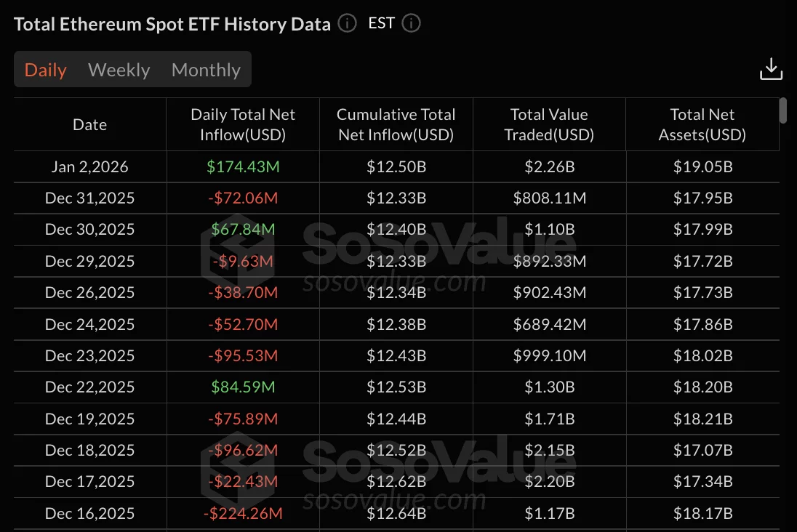Screen dimensions: 797x532
Task: Click the Total Net Assets header
Action: [702, 124]
